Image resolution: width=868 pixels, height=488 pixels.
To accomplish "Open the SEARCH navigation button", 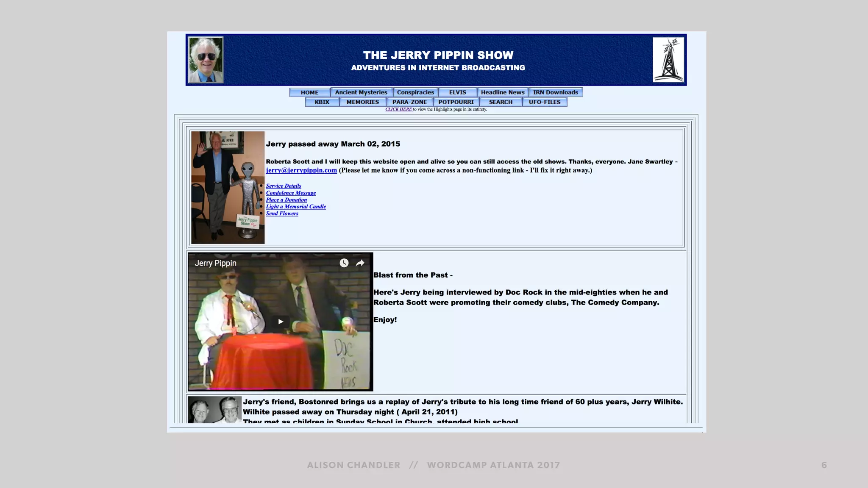I will 501,102.
